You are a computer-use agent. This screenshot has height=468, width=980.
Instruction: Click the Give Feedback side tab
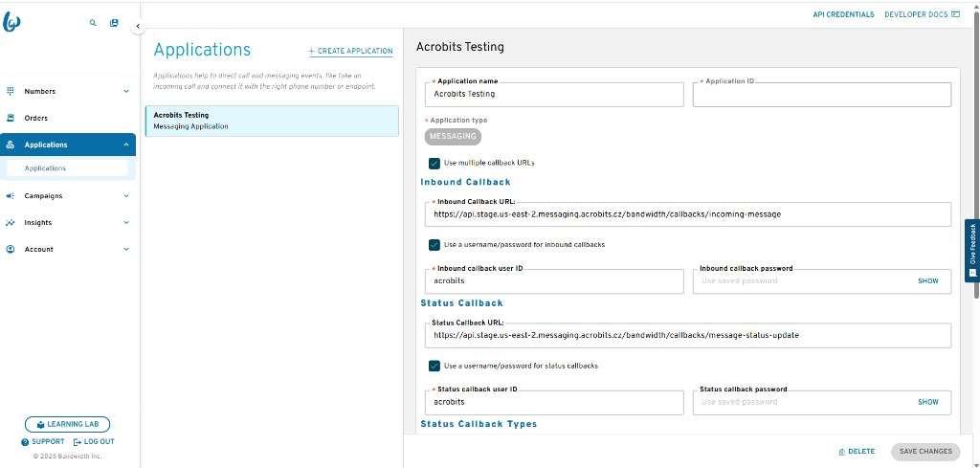click(x=972, y=251)
